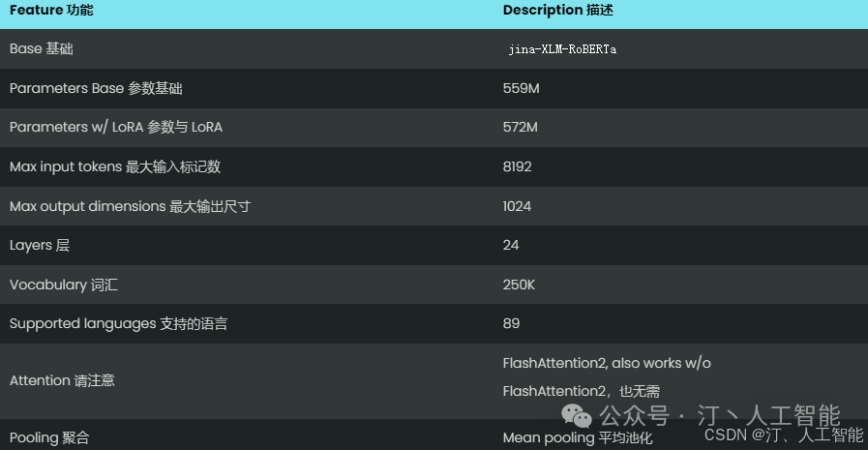Click the Mean pooling 平均池化 value
Viewport: 868px width, 450px height.
578,437
